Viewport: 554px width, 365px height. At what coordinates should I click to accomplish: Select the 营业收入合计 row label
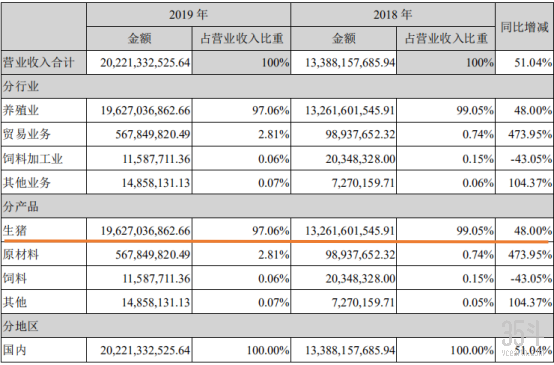click(x=39, y=63)
